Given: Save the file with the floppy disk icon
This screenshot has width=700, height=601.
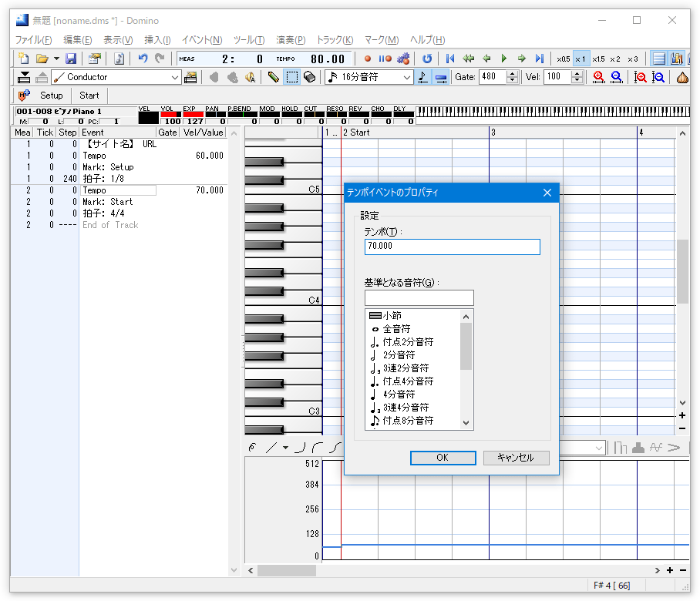Looking at the screenshot, I should [x=71, y=59].
